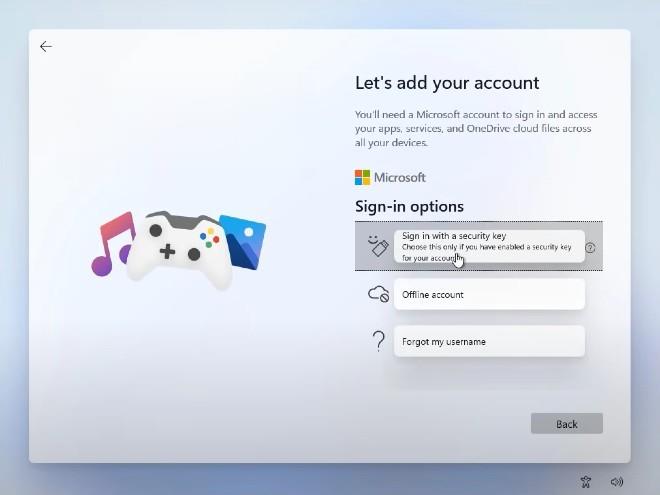The height and width of the screenshot is (495, 660).
Task: Click the Let's add your account title
Action: click(446, 83)
